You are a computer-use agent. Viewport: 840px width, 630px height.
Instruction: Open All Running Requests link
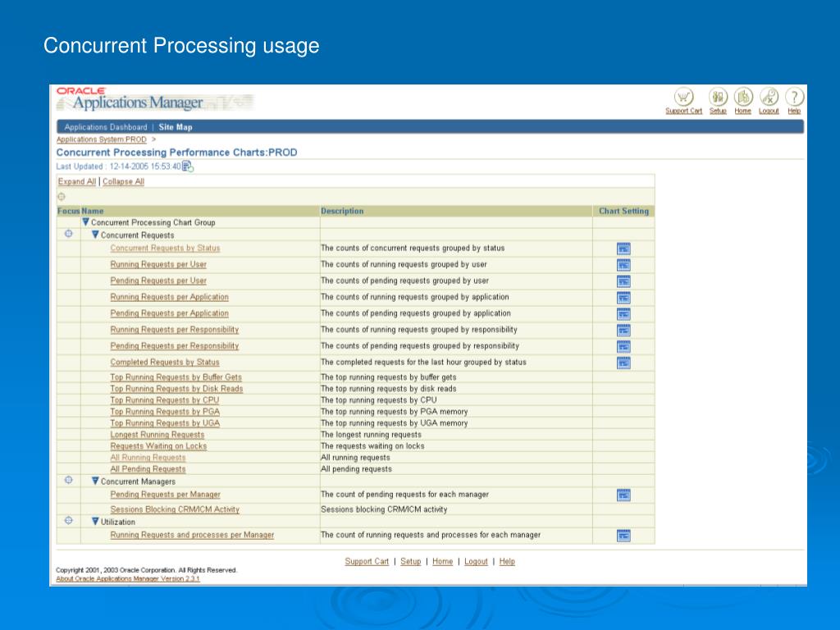(x=148, y=458)
